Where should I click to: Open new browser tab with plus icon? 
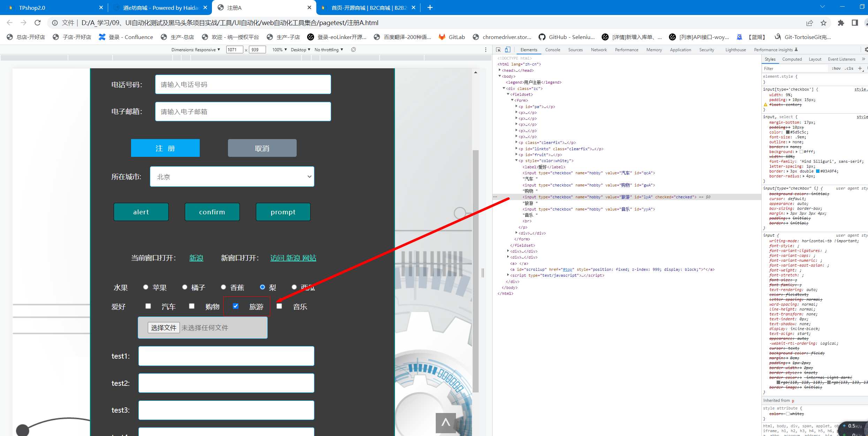click(x=430, y=8)
